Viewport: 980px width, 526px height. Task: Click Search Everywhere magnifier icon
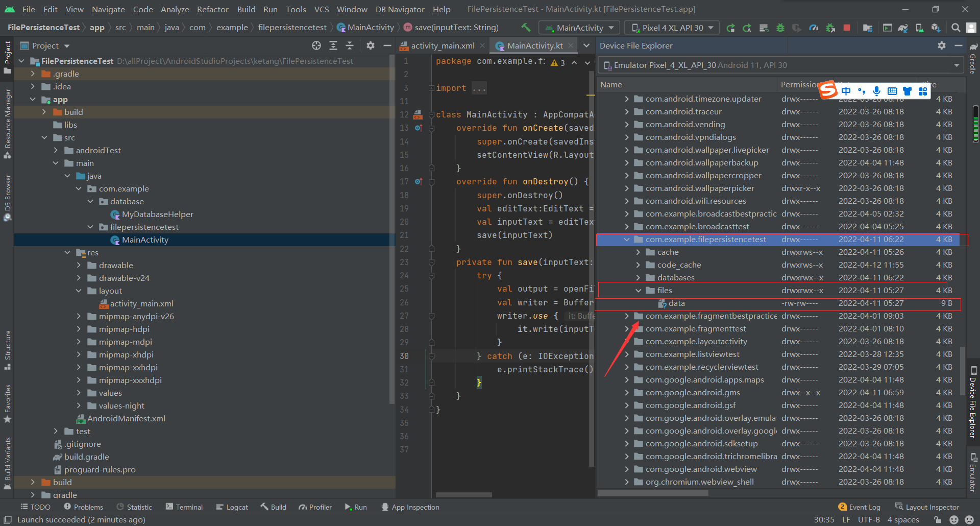point(955,28)
